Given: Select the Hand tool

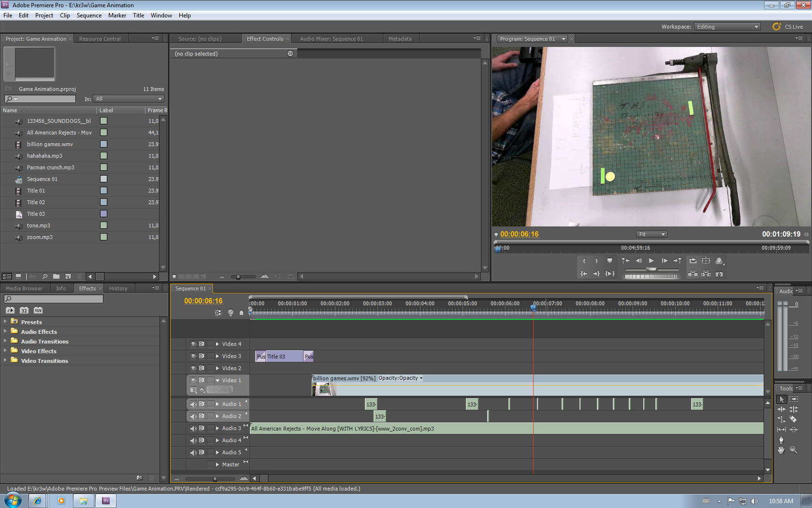Looking at the screenshot, I should (x=782, y=450).
